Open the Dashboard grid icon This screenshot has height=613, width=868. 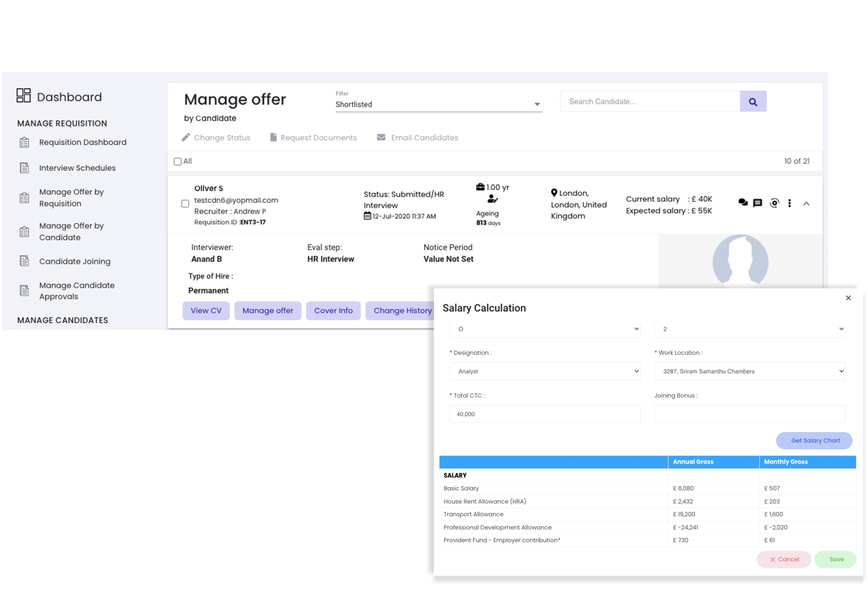[x=24, y=95]
